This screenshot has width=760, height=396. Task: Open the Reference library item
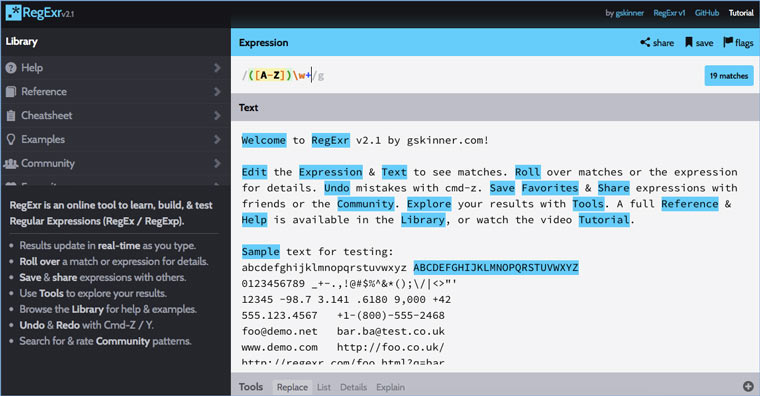(x=115, y=92)
